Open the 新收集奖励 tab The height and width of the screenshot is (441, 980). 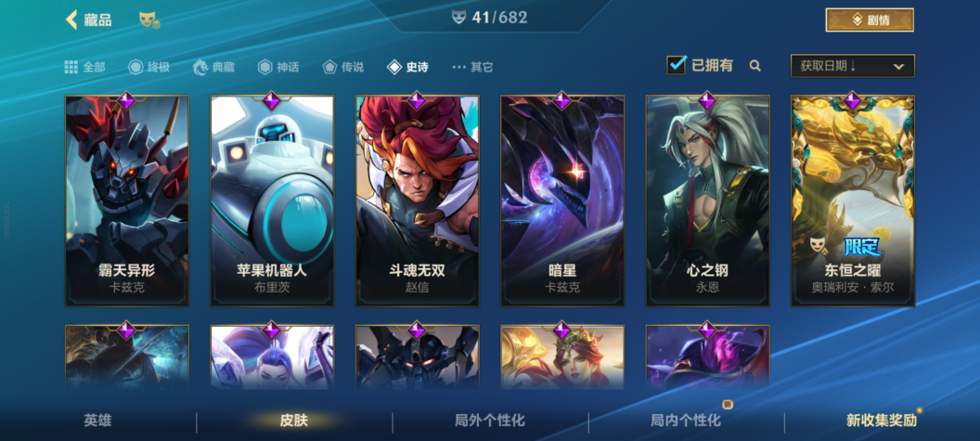pos(882,421)
